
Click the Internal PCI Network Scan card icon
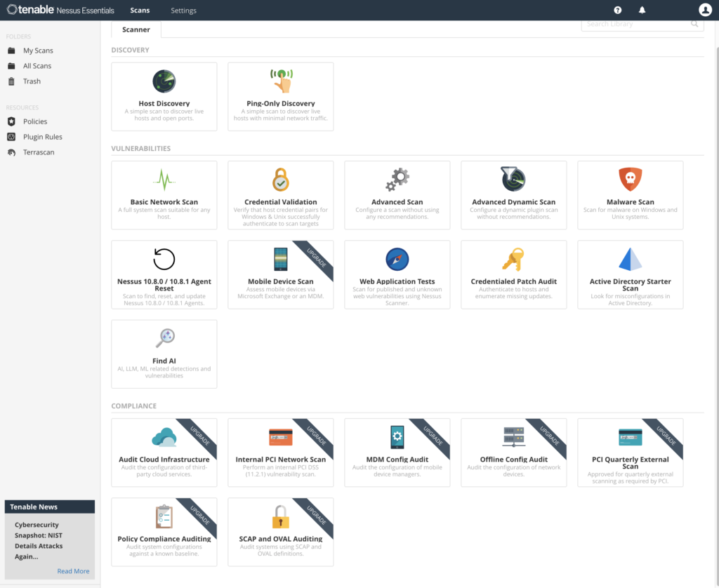[281, 437]
